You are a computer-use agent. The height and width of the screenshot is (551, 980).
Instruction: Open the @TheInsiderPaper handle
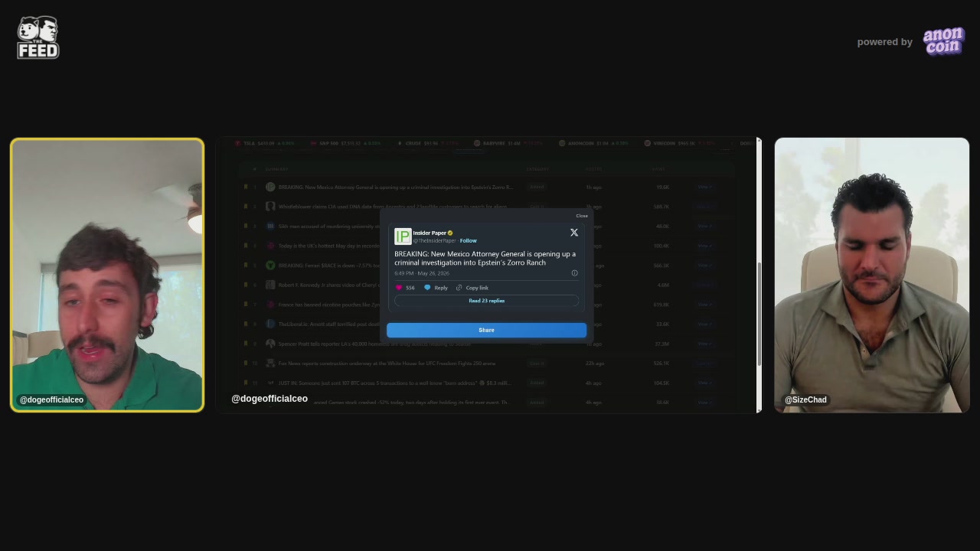(435, 240)
